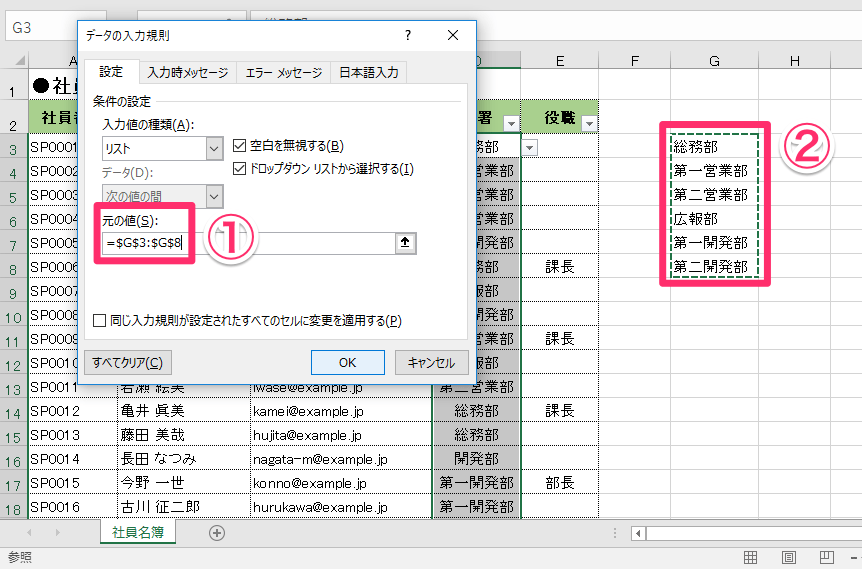Switch to Normal view icon in status bar
This screenshot has height=569, width=862.
coord(750,557)
